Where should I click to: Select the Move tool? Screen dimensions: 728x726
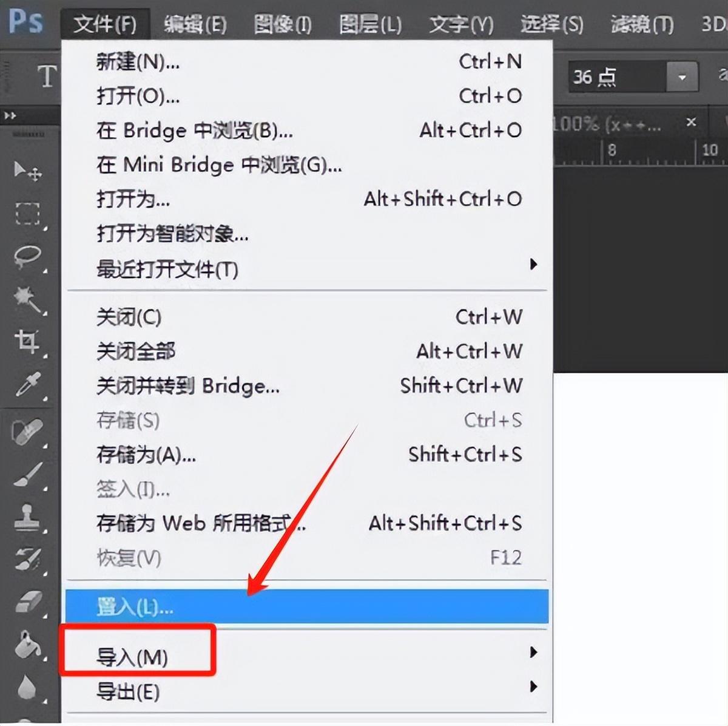[28, 171]
